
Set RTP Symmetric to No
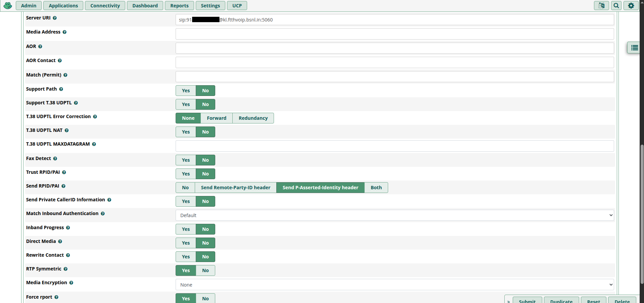point(205,270)
